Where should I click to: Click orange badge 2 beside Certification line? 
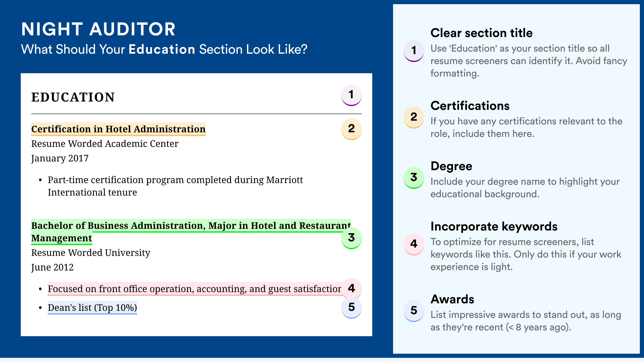pos(351,129)
